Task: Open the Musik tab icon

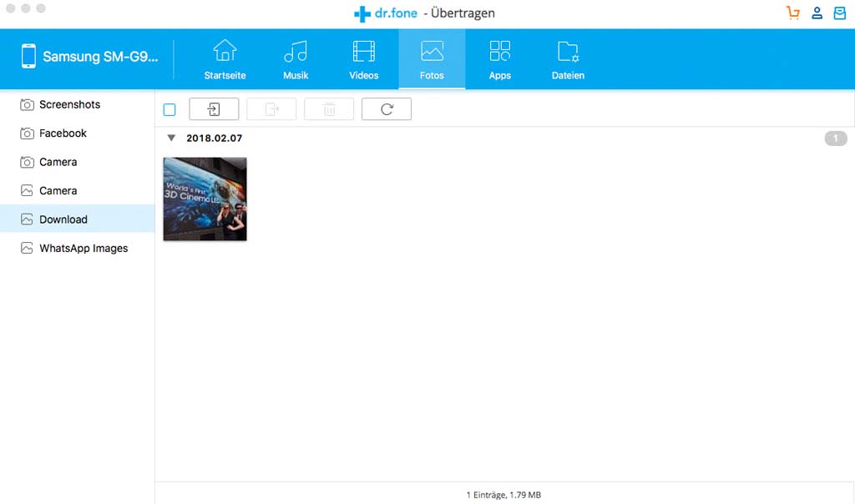Action: click(x=295, y=52)
